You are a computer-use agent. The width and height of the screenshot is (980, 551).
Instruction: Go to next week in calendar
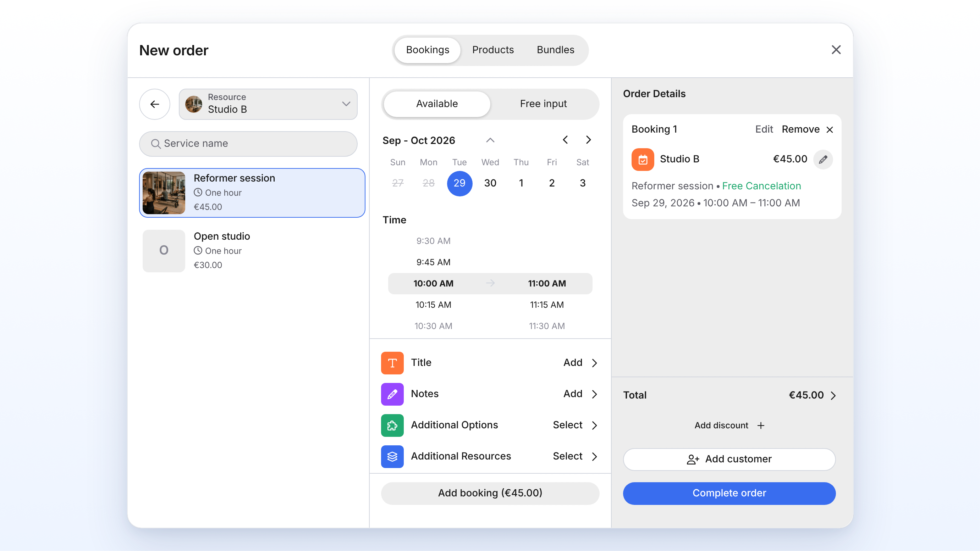[x=588, y=140]
